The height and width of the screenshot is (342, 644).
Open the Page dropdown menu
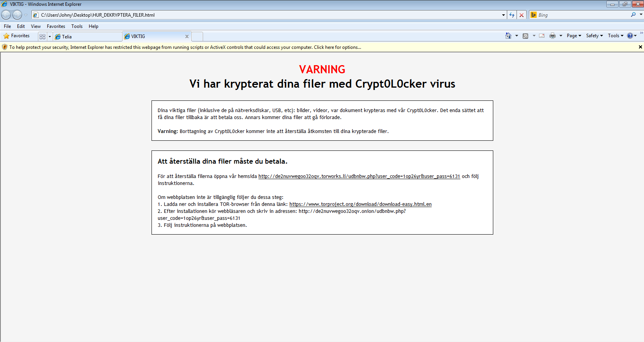(574, 36)
